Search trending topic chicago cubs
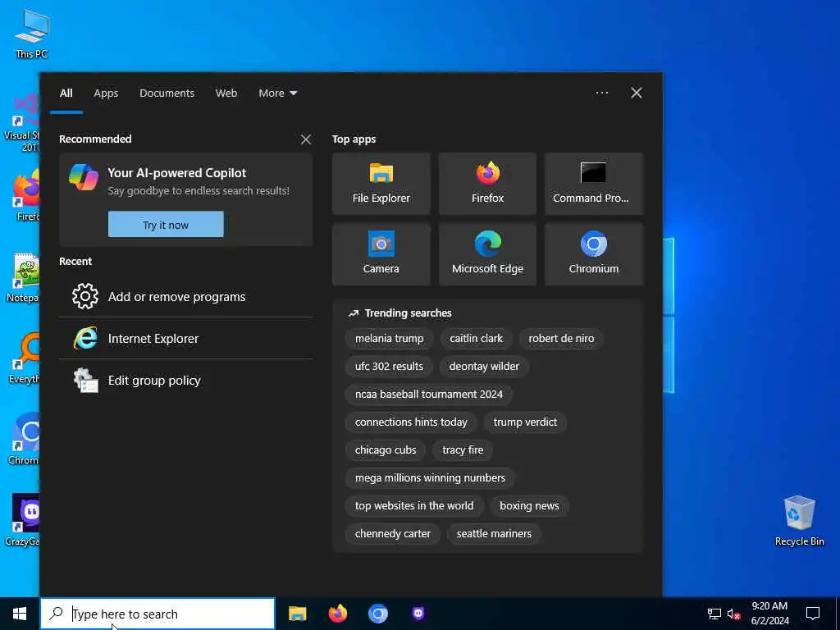The image size is (840, 630). (386, 450)
